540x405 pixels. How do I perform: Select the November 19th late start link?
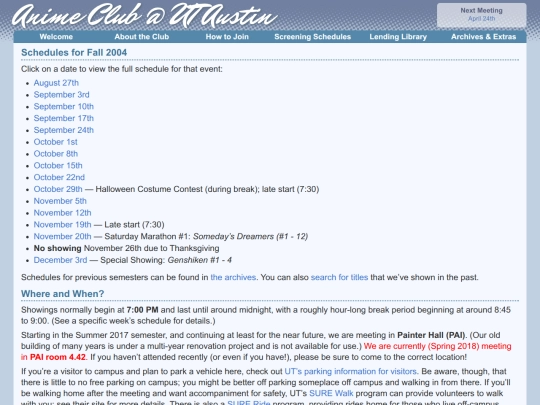pos(62,225)
